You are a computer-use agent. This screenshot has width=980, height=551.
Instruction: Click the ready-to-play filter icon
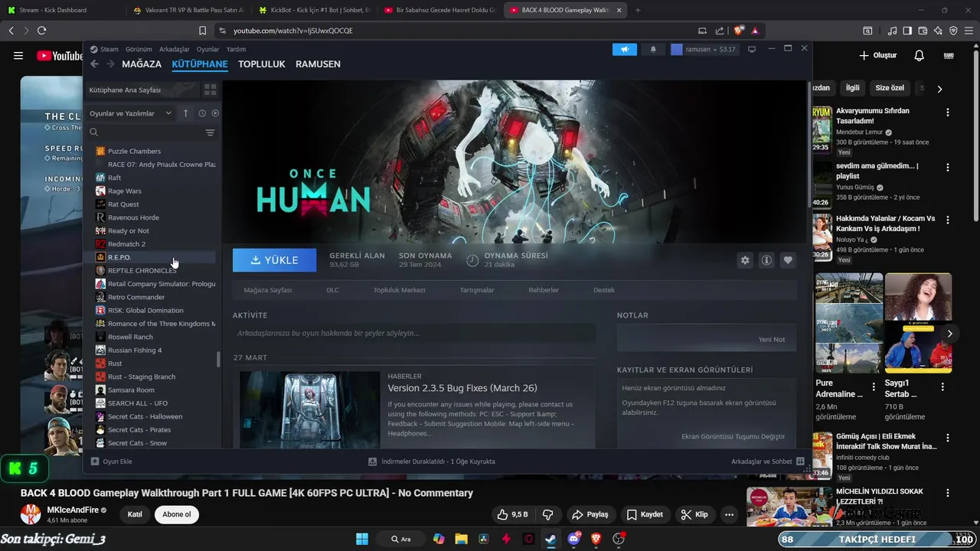[215, 113]
